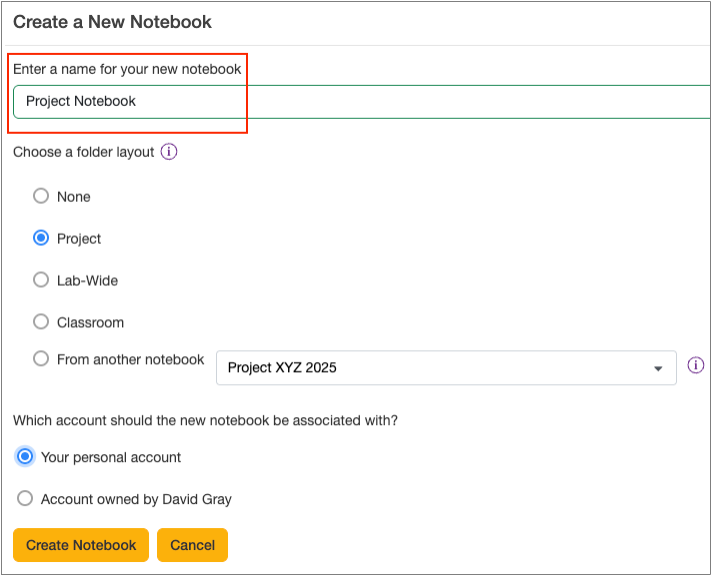This screenshot has width=712, height=576.
Task: Expand the dropdown arrow for source notebook
Action: click(x=658, y=368)
